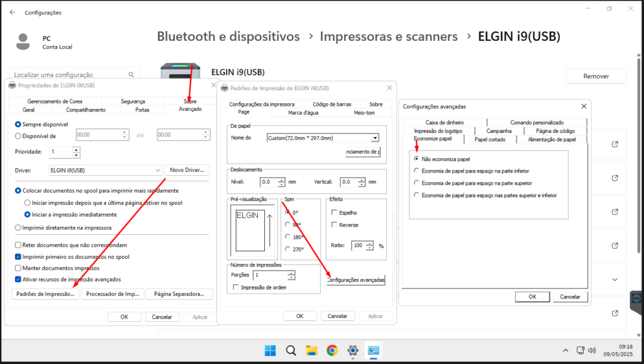Click the volume icon in system tray
This screenshot has width=644, height=364.
(x=591, y=350)
